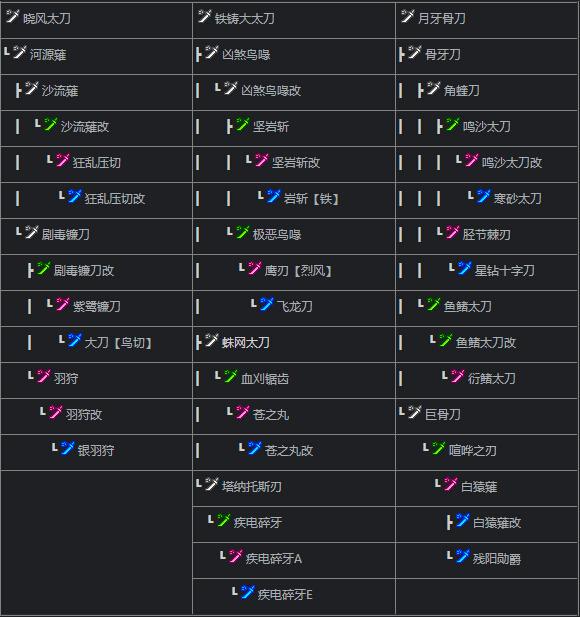This screenshot has height=617, width=580.
Task: Click the green sword icon next to 疾电碎牙
Action: click(x=223, y=520)
